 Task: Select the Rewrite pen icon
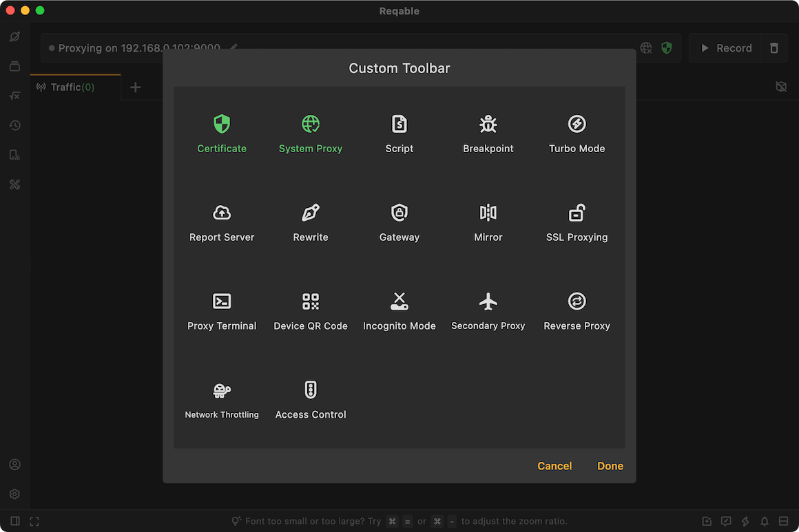point(311,212)
